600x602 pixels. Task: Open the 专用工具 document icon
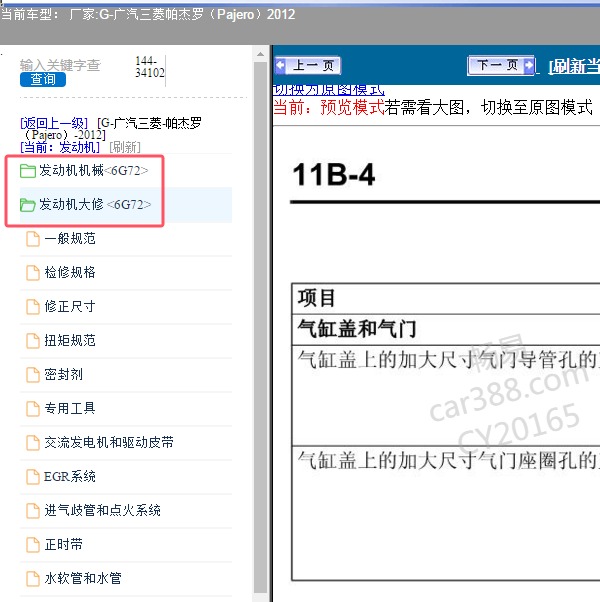click(33, 408)
